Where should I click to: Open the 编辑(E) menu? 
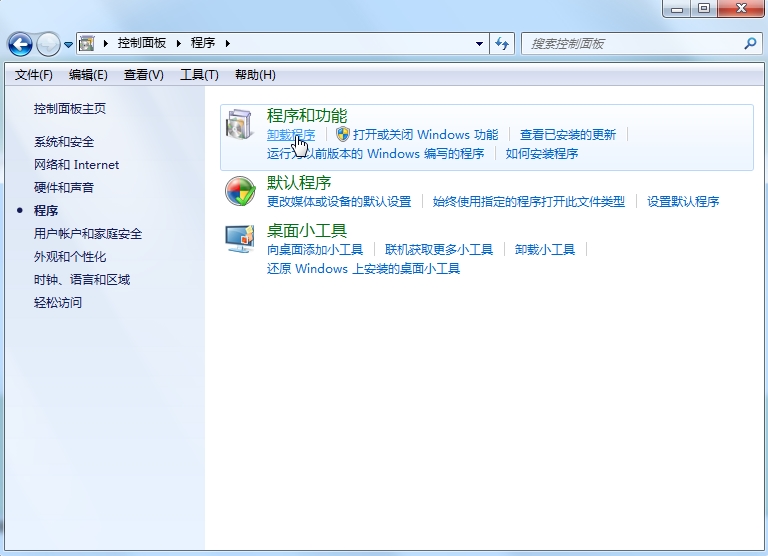(88, 75)
